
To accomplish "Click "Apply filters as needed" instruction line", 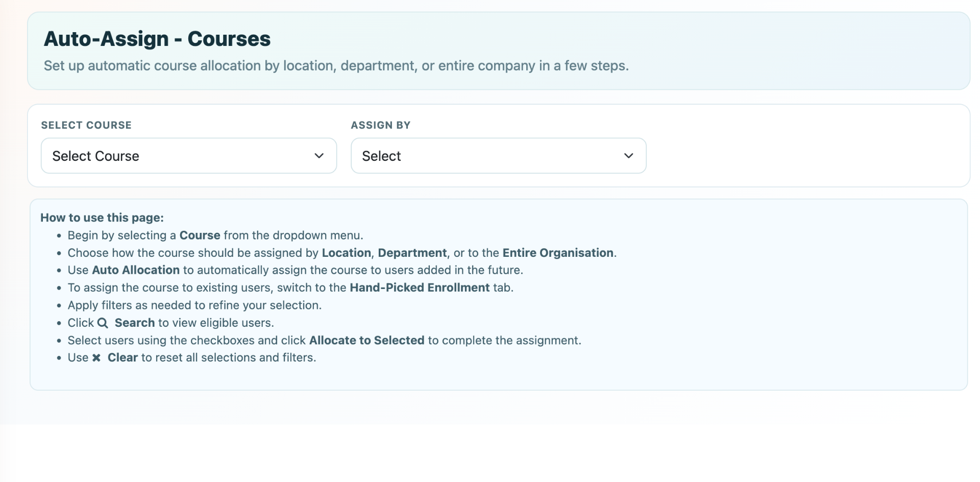I will click(194, 305).
